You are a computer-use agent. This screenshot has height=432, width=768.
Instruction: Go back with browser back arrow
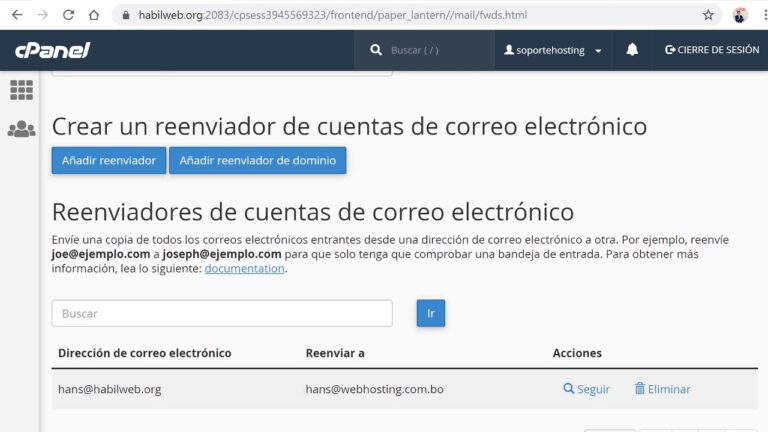click(17, 15)
